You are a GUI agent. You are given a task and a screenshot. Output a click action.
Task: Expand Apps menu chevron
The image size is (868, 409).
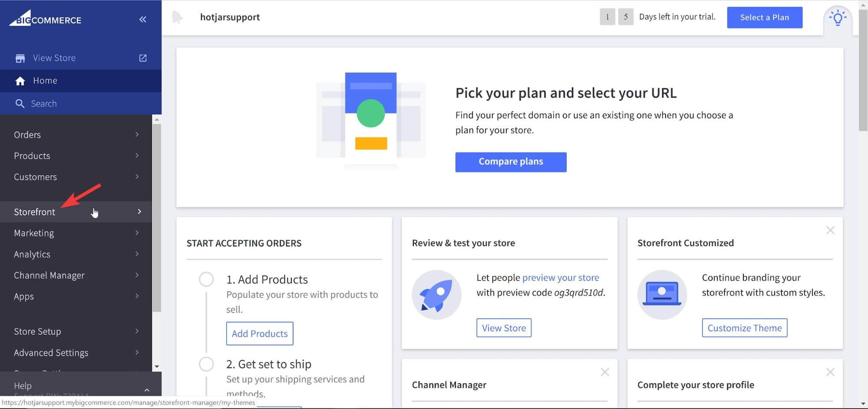137,296
